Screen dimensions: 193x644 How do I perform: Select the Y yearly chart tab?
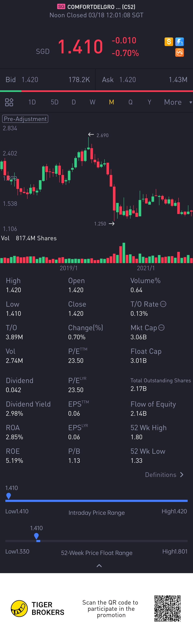(149, 102)
